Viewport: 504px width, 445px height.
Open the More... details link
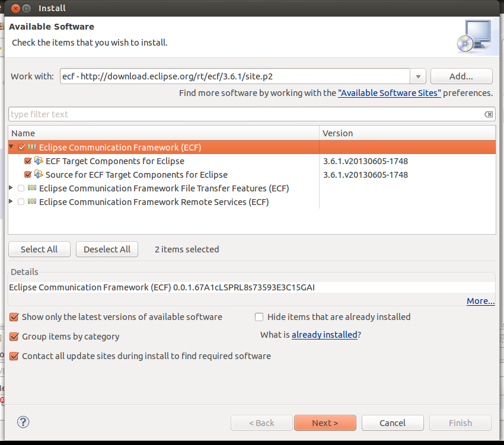tap(480, 301)
